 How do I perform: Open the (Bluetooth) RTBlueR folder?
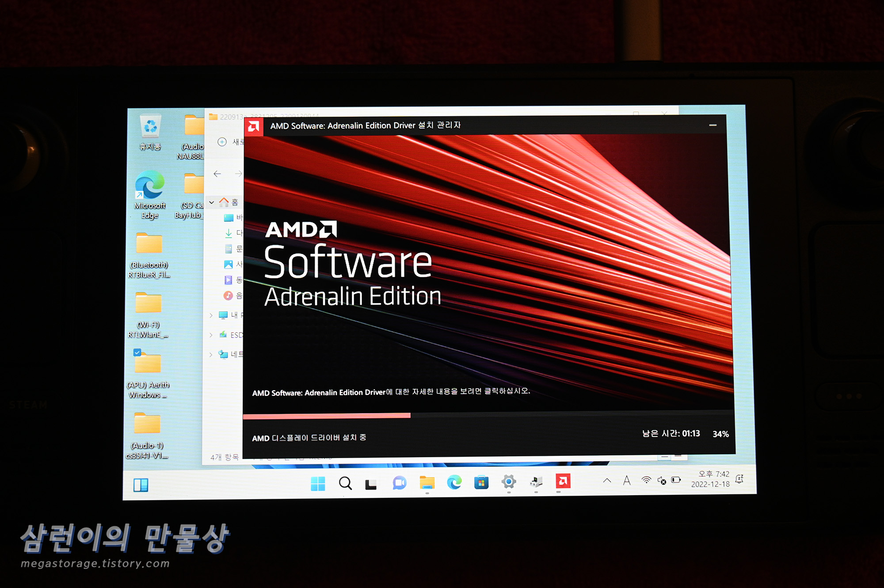click(149, 244)
